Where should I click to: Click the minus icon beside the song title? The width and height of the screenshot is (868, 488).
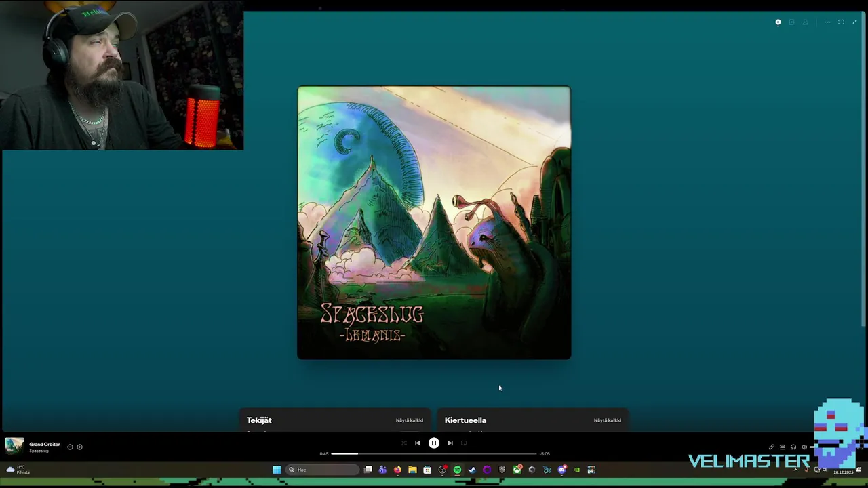(70, 447)
